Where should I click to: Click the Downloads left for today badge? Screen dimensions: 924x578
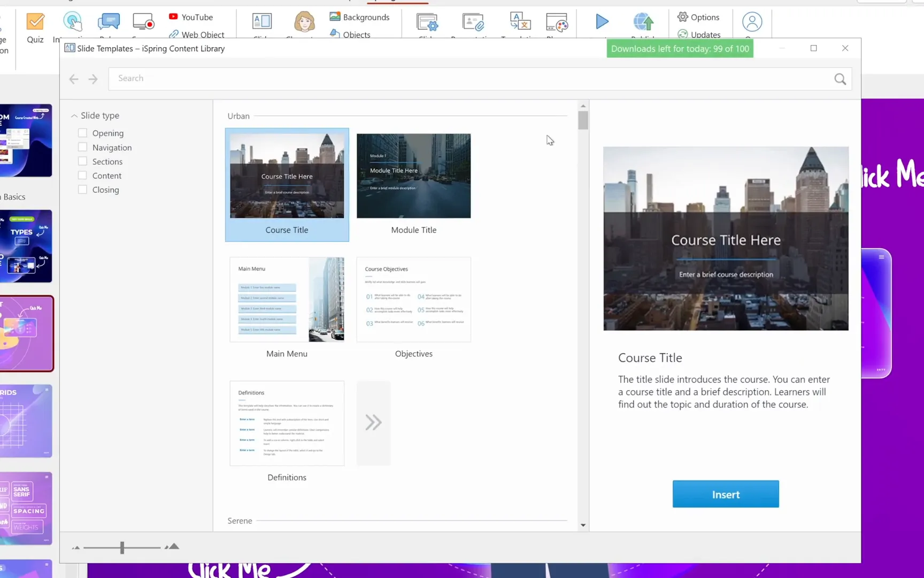[x=680, y=49]
